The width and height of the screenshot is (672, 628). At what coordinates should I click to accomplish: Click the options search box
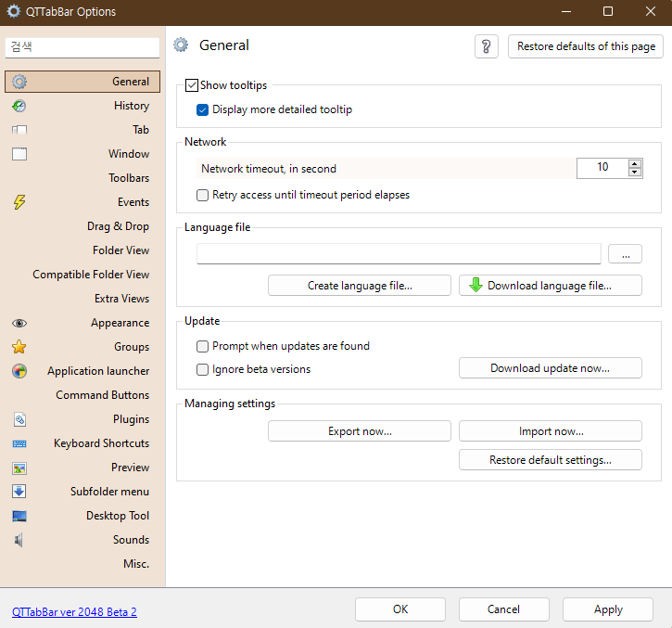82,47
